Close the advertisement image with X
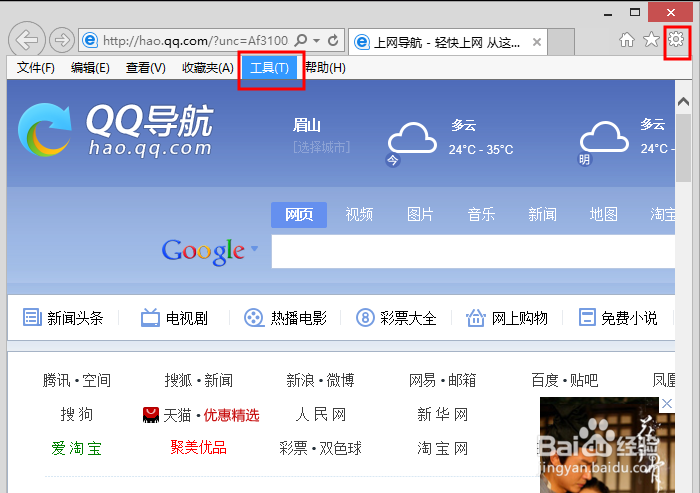 coord(667,404)
